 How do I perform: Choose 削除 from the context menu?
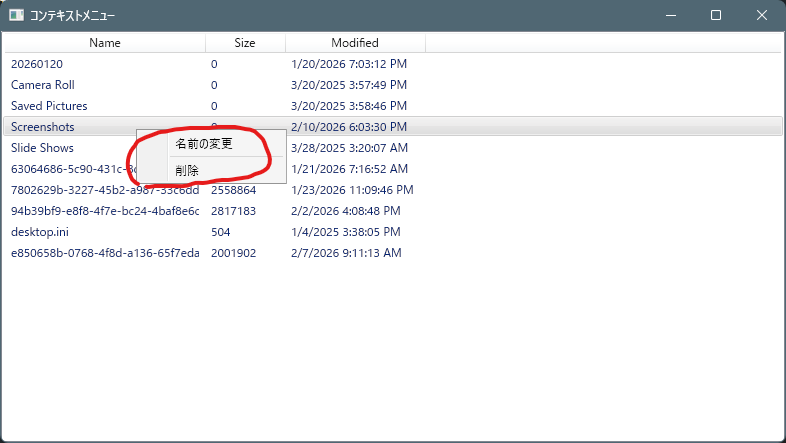(x=187, y=170)
